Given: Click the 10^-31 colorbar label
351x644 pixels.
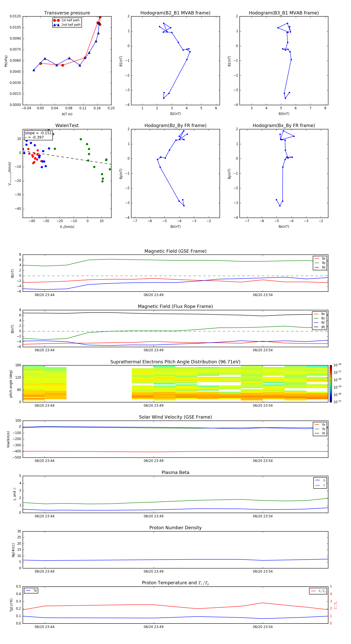Looking at the screenshot, I should (x=337, y=402).
